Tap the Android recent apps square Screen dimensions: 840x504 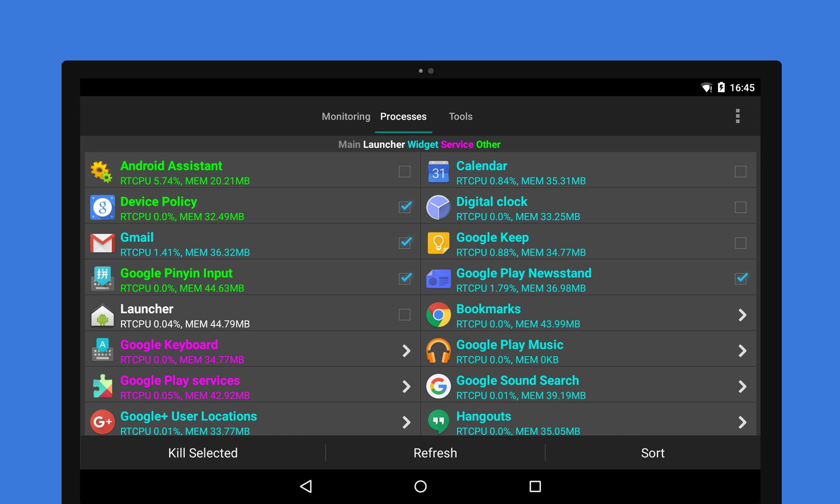[535, 486]
